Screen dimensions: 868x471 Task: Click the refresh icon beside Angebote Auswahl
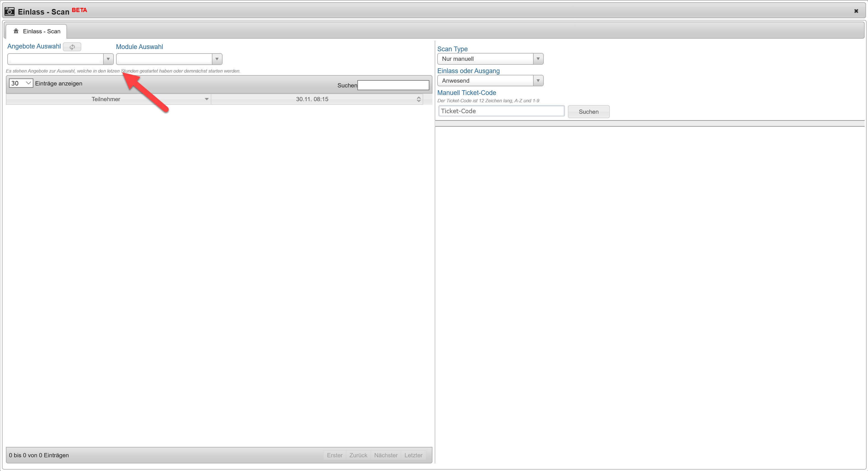(x=72, y=47)
